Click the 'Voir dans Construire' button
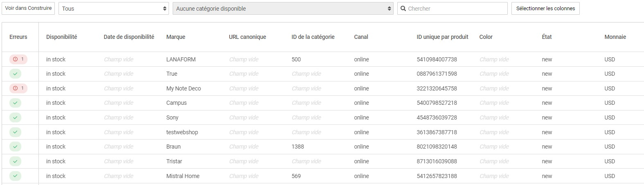 pyautogui.click(x=28, y=8)
